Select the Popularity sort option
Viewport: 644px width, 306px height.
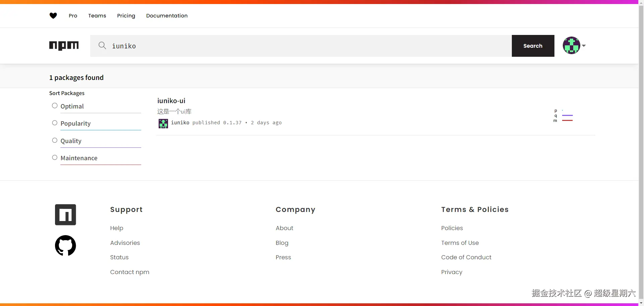click(x=55, y=123)
